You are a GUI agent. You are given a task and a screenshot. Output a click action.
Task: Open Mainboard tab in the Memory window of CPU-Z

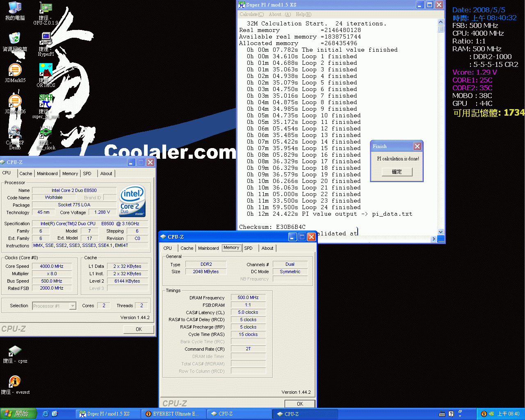point(208,248)
